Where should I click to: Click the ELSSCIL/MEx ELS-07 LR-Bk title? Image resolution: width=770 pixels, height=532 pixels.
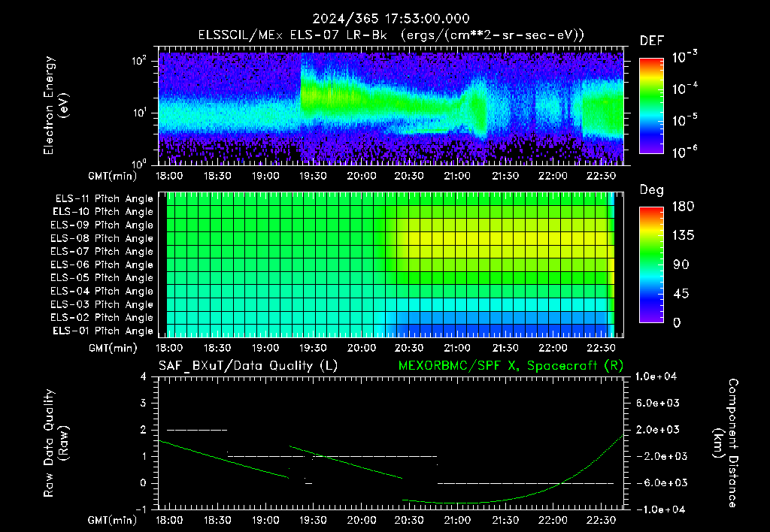293,35
